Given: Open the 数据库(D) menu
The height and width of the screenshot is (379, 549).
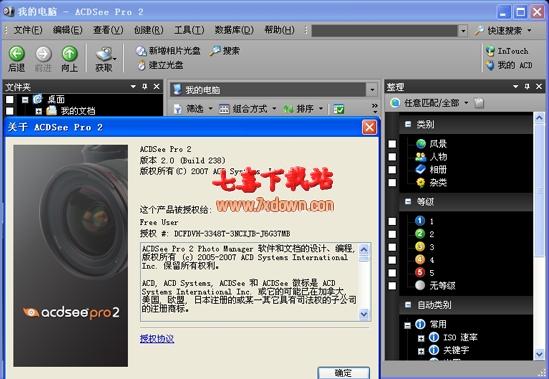Looking at the screenshot, I should (x=234, y=30).
